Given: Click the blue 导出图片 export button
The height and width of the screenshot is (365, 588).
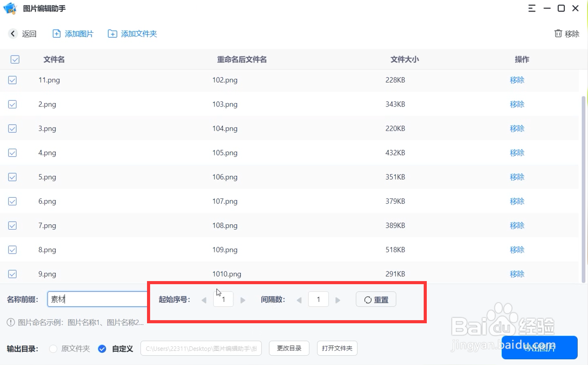Looking at the screenshot, I should tap(540, 348).
